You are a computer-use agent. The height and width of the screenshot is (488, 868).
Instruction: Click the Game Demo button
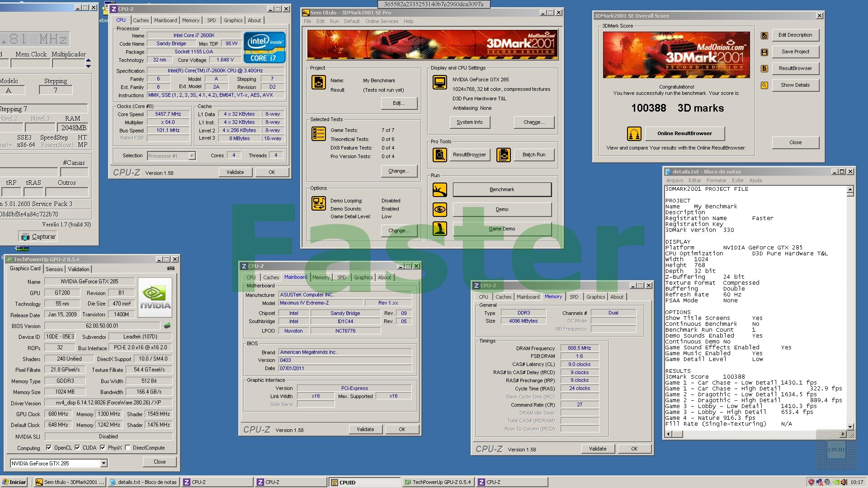[502, 229]
